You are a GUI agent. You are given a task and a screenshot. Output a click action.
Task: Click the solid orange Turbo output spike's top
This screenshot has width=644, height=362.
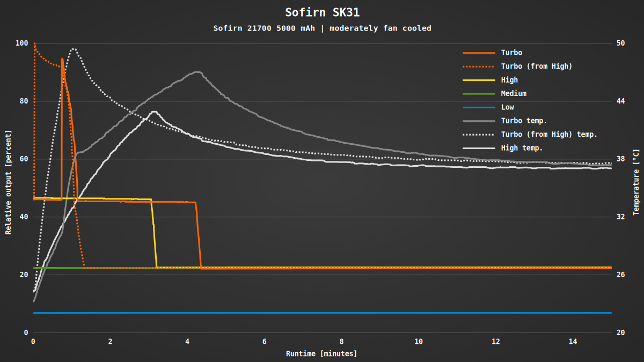[62, 59]
